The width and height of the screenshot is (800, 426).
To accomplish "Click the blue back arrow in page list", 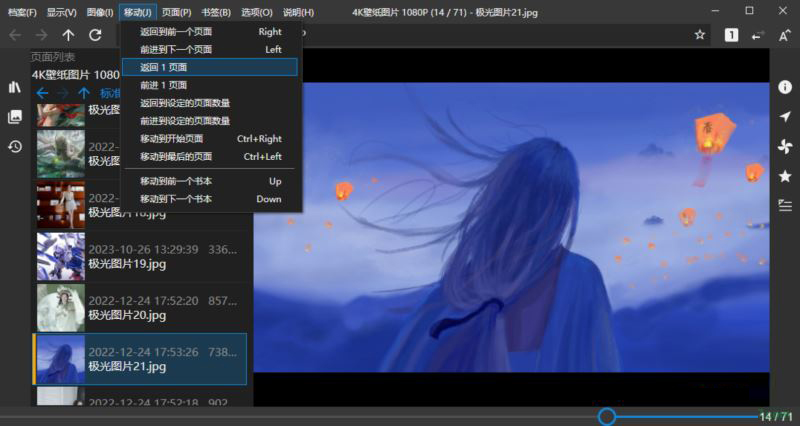I will 42,93.
